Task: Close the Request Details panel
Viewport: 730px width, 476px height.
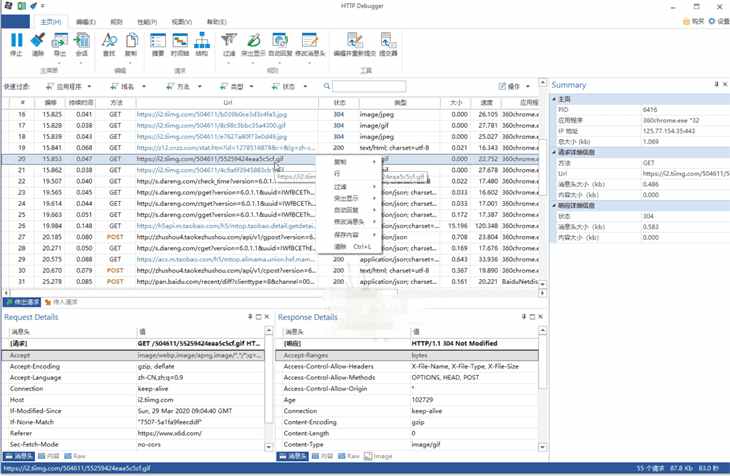Action: [267, 317]
